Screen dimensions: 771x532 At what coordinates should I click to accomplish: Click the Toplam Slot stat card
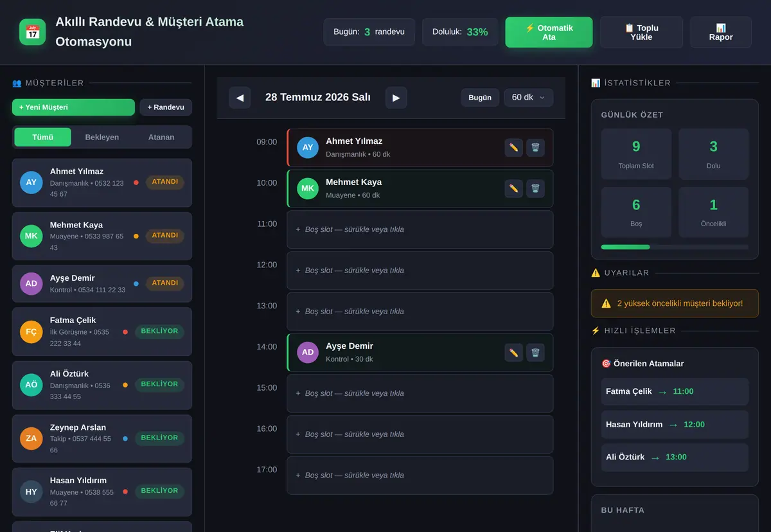pyautogui.click(x=636, y=154)
